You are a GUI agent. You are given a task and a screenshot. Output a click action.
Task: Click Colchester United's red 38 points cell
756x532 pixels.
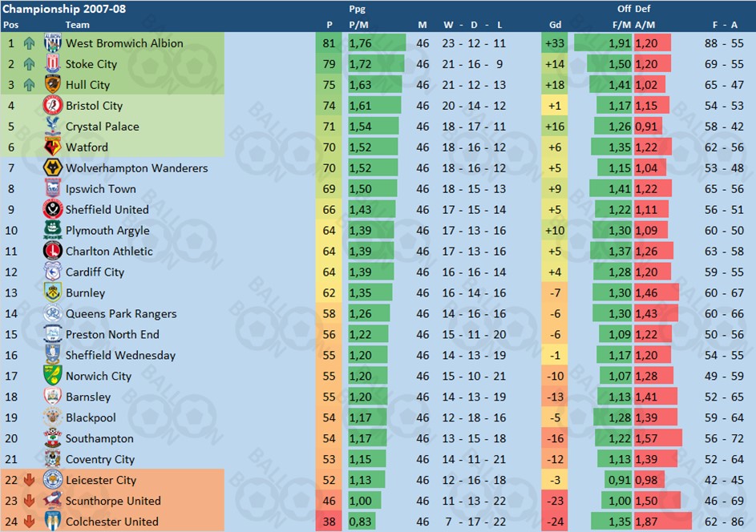coord(329,522)
